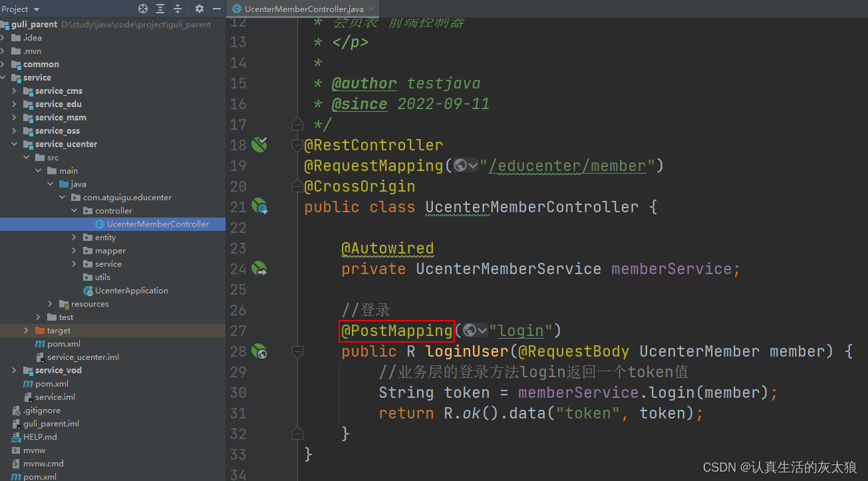Expand the .mvn folder arrow
The image size is (868, 481).
3,51
